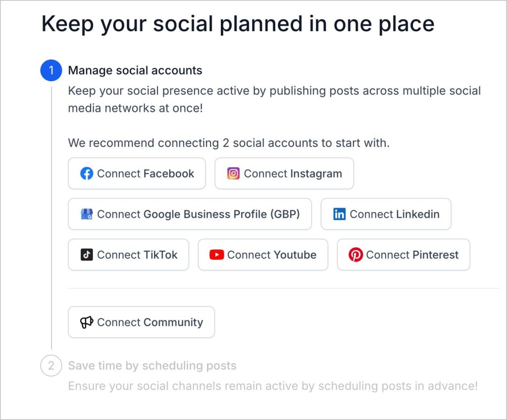Click the TikTok logo icon
The width and height of the screenshot is (507, 420).
pyautogui.click(x=87, y=255)
